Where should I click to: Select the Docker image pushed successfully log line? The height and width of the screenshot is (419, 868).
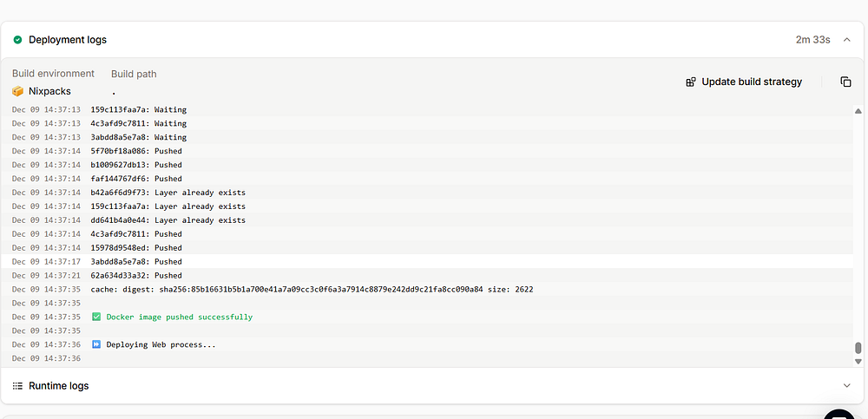coord(179,318)
